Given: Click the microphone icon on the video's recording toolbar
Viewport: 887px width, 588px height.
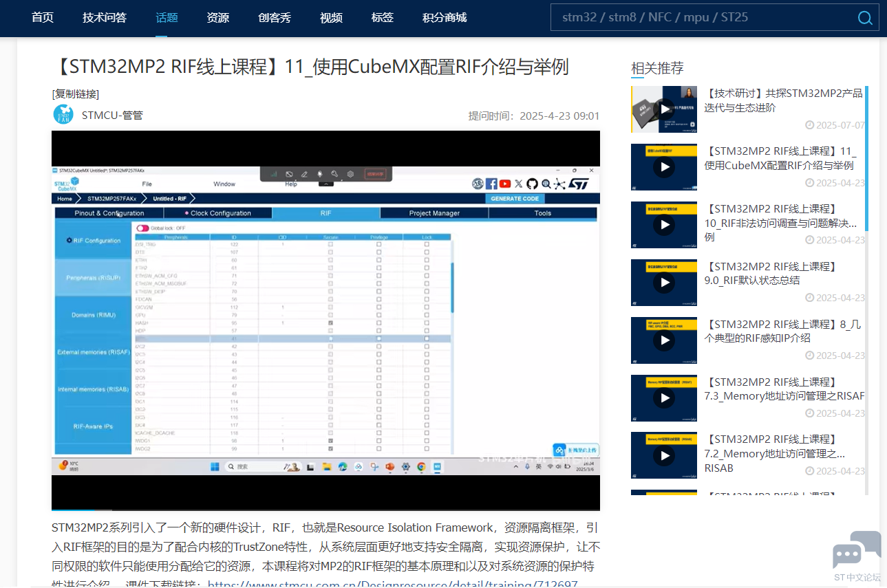Looking at the screenshot, I should (x=319, y=175).
